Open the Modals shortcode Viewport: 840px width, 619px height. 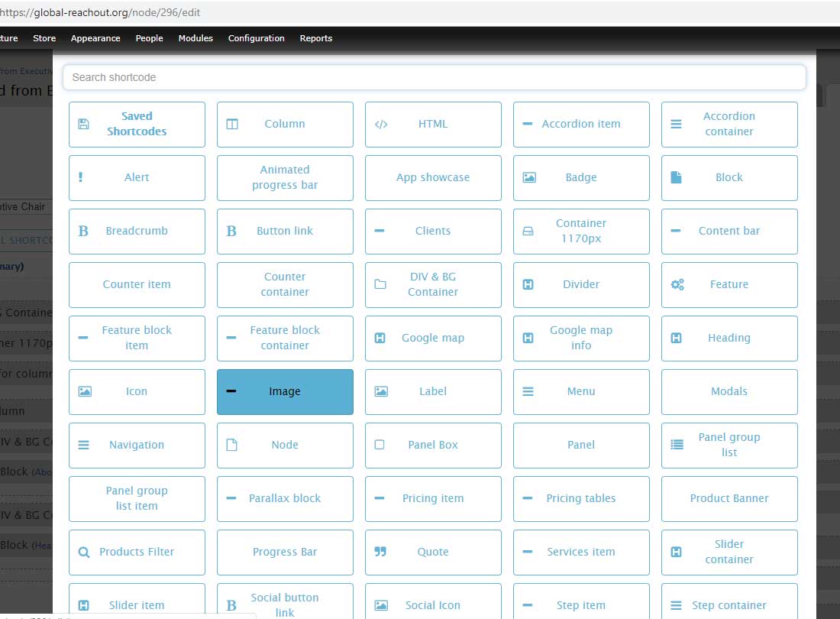(x=729, y=392)
